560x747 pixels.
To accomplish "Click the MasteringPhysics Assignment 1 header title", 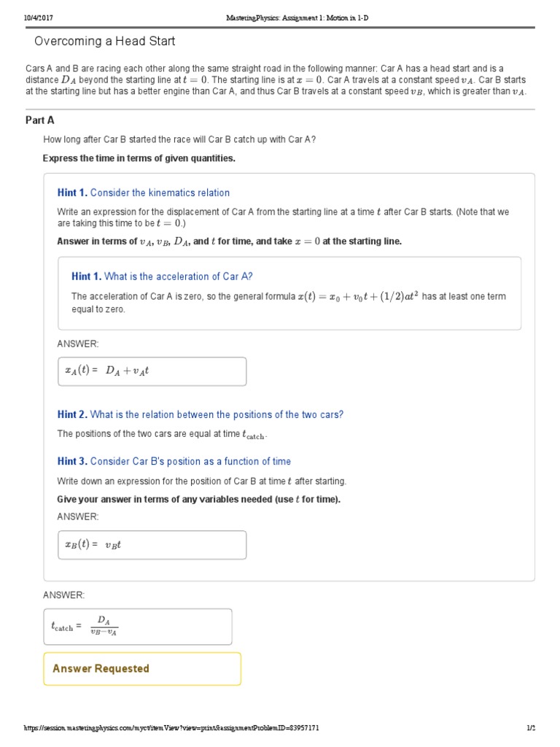I will (280, 17).
